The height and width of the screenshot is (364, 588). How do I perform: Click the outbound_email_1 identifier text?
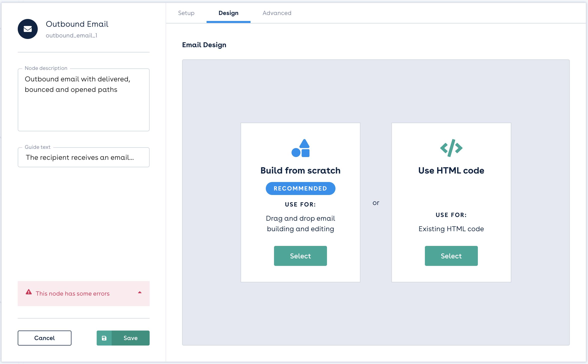coord(71,35)
